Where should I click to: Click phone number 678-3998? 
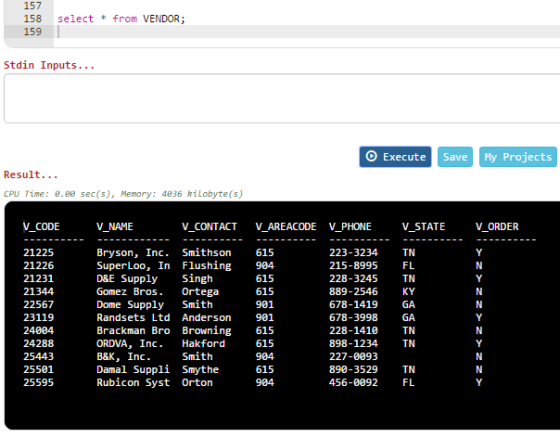pyautogui.click(x=353, y=318)
